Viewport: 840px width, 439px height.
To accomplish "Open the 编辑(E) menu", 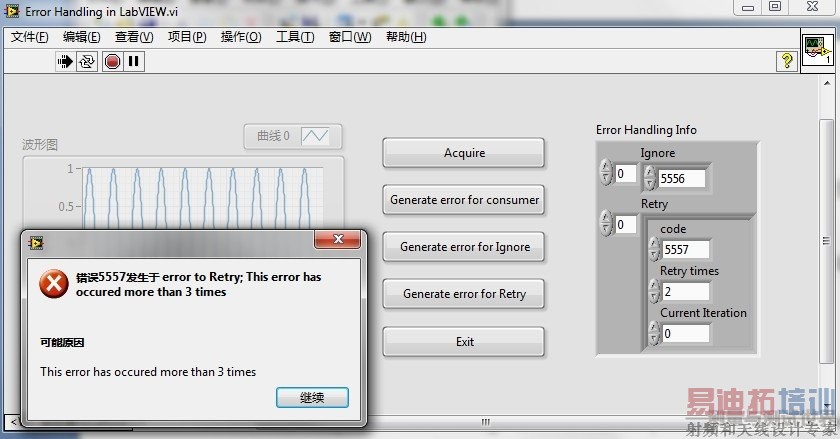I will tap(81, 37).
